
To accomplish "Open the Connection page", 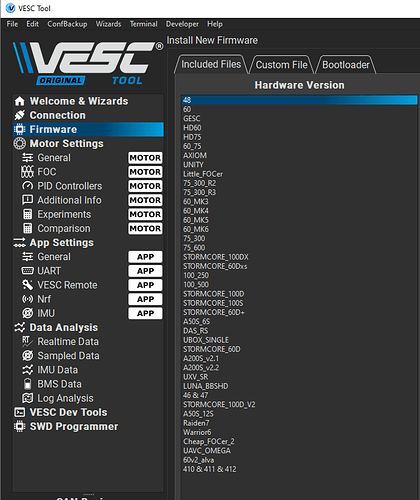I will point(88,115).
